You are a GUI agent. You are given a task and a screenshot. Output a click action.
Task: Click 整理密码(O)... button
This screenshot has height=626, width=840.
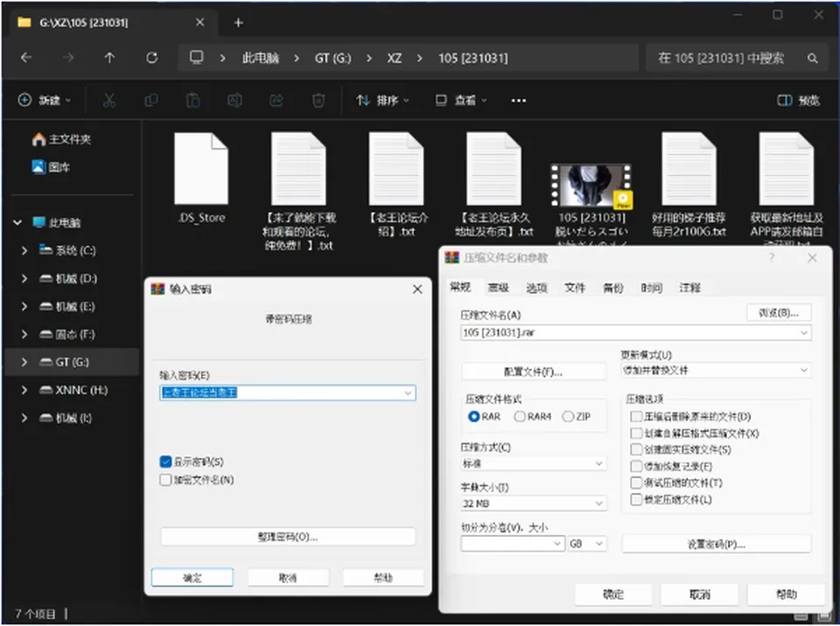pyautogui.click(x=288, y=537)
